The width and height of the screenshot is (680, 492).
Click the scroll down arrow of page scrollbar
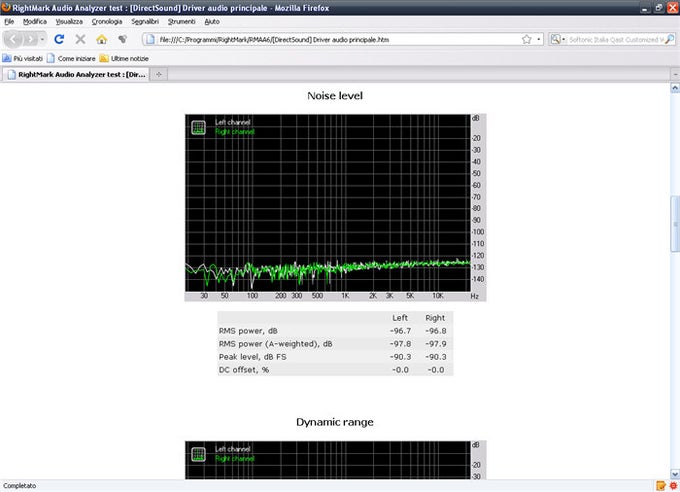675,474
